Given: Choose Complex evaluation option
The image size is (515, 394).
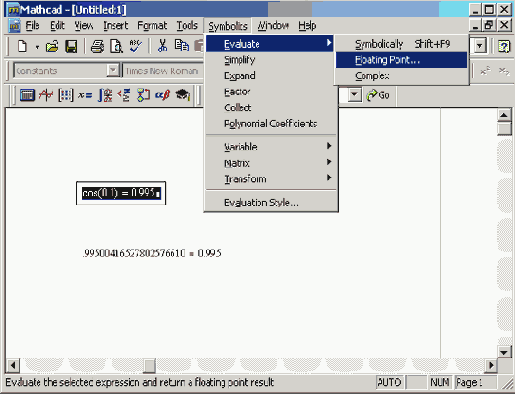Looking at the screenshot, I should pyautogui.click(x=402, y=76).
